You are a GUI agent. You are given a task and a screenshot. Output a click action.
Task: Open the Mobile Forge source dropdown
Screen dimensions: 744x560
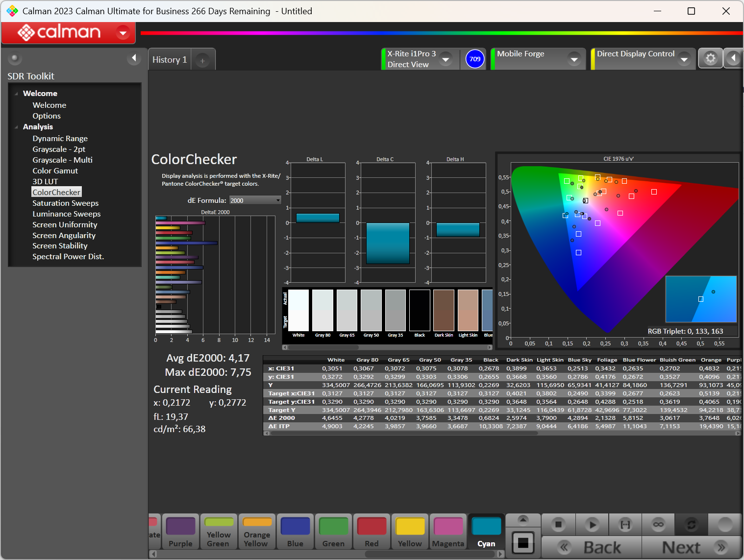[573, 59]
